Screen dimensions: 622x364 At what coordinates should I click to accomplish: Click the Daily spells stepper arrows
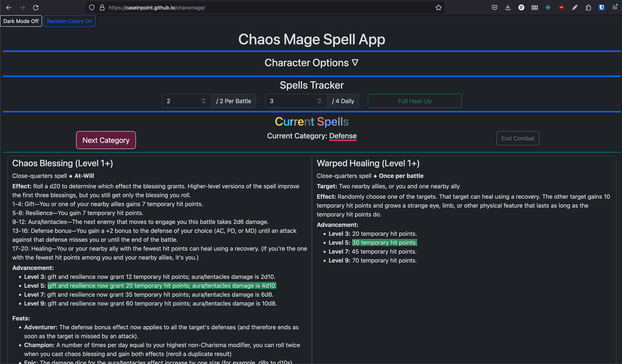(319, 101)
